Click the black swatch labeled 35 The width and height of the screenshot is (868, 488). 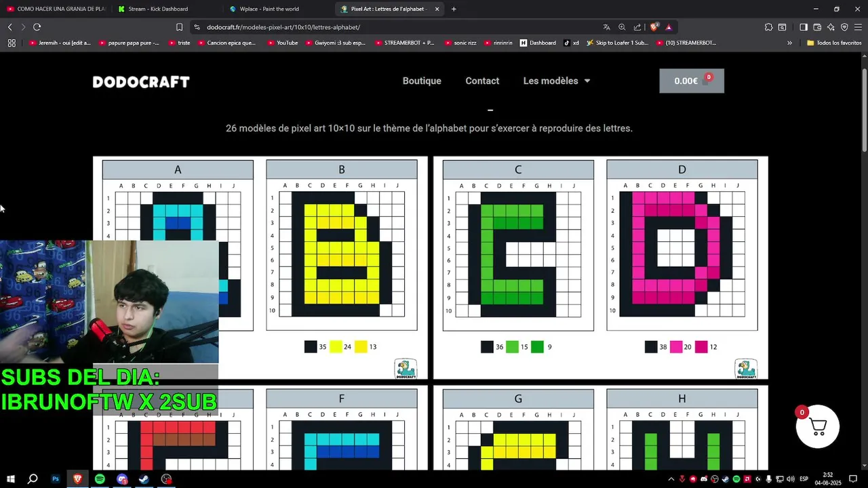click(311, 347)
